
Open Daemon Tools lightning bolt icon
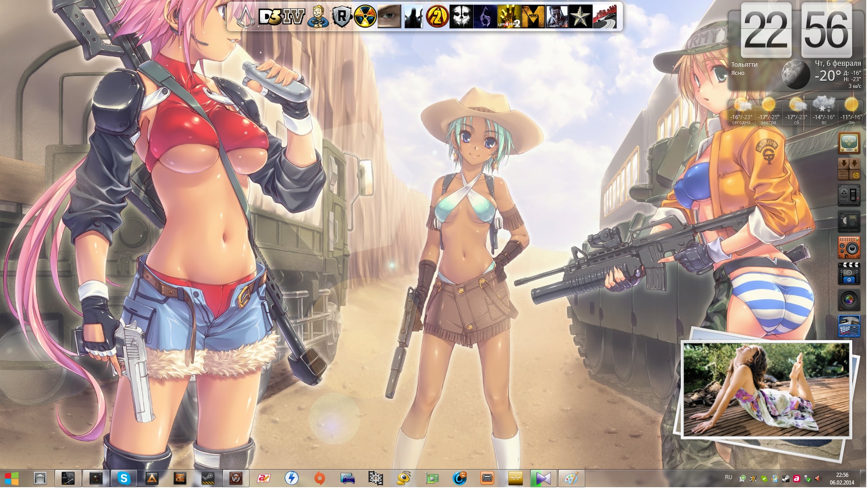point(292,479)
